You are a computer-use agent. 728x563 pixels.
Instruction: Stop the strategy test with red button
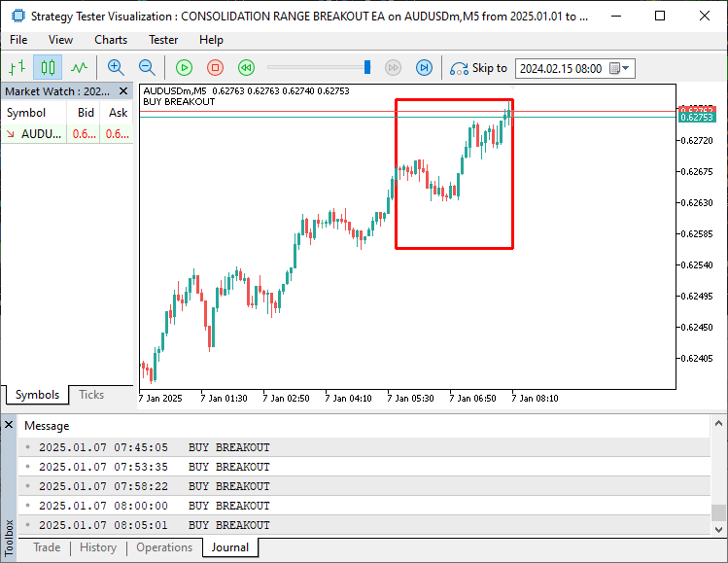click(x=215, y=67)
